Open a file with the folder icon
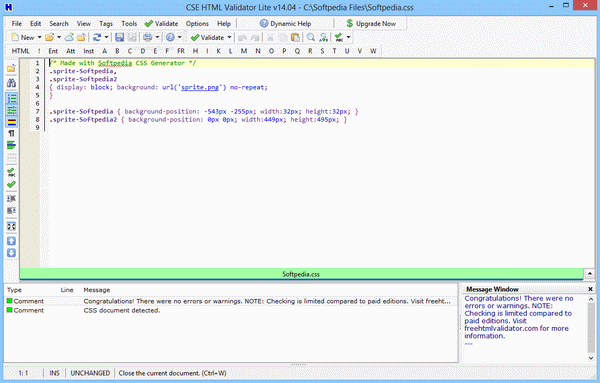 (49, 37)
